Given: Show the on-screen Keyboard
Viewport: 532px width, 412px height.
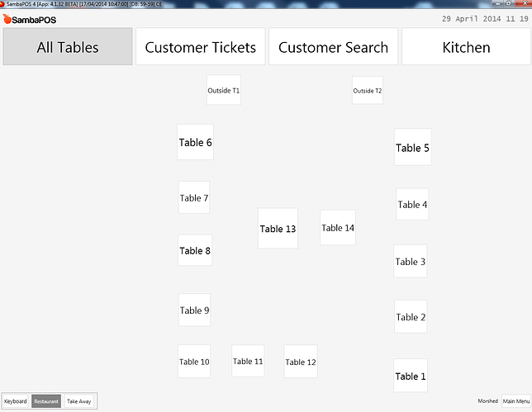Looking at the screenshot, I should [16, 401].
